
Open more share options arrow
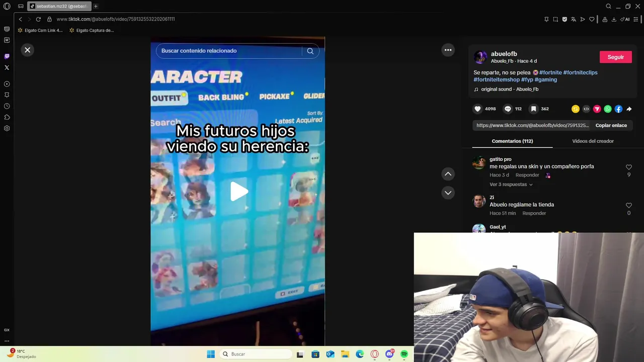(629, 109)
